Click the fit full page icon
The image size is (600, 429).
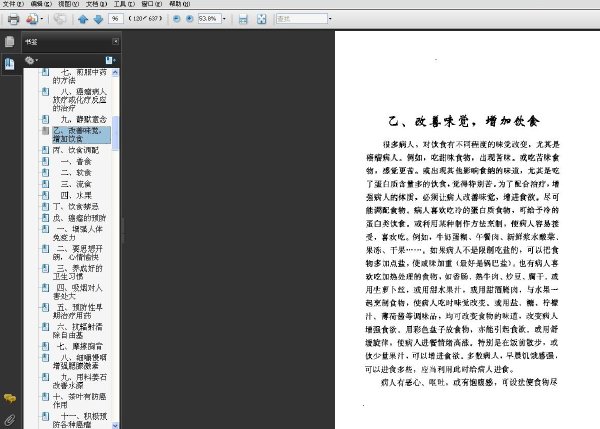[x=261, y=19]
